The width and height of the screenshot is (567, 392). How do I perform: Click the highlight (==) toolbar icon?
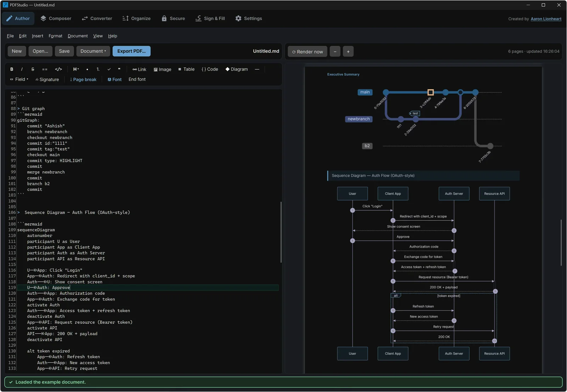tap(45, 69)
